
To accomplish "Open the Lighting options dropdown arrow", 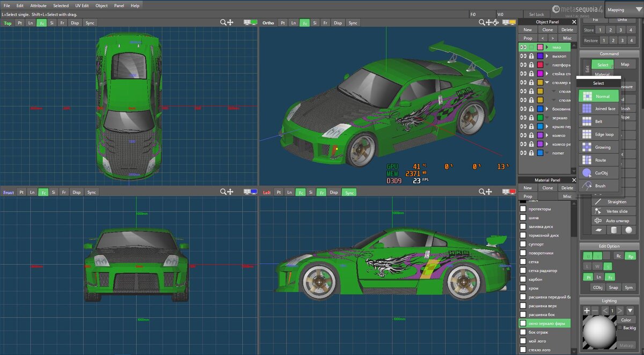I will point(631,310).
